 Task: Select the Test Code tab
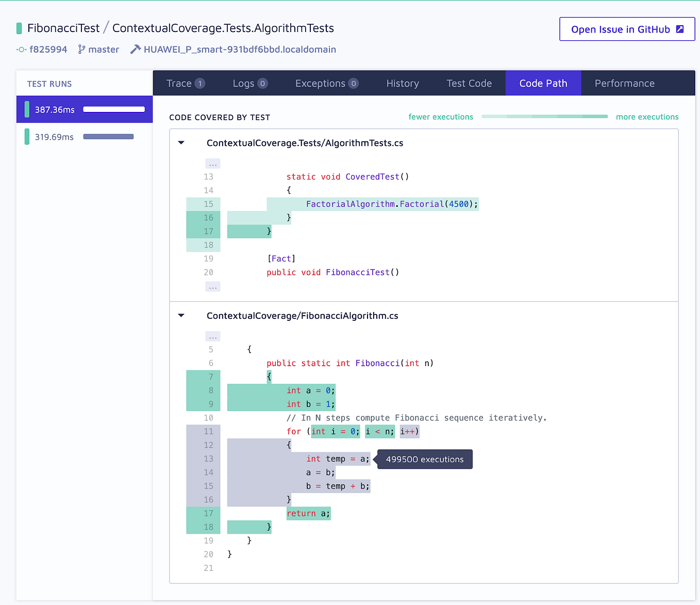(469, 83)
